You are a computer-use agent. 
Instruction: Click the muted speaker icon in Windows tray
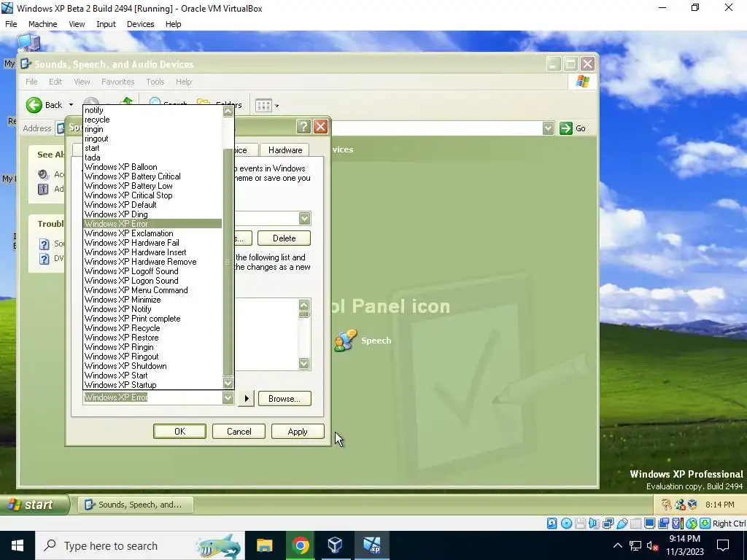point(652,545)
